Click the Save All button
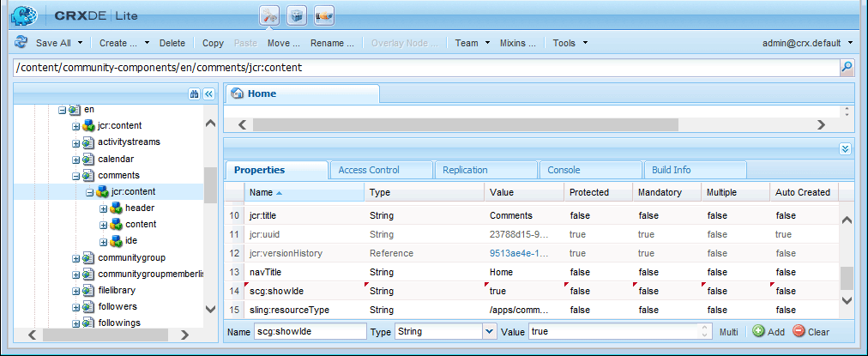Image resolution: width=868 pixels, height=356 pixels. coord(53,43)
